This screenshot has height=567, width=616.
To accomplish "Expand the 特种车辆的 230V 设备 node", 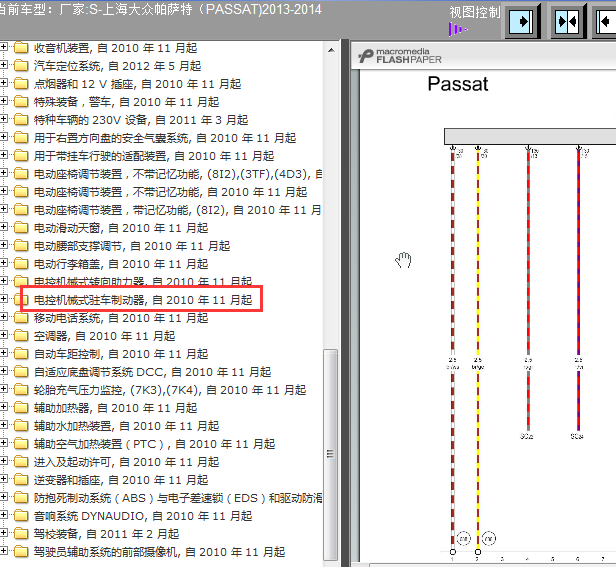I will tap(3, 119).
